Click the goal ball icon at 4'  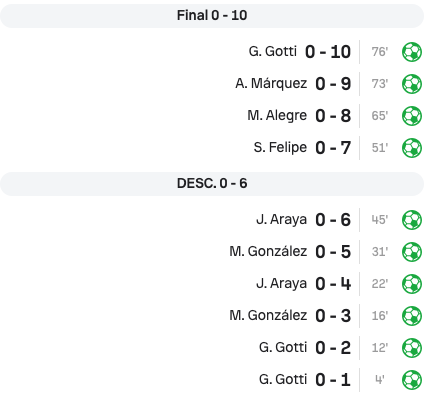[412, 380]
